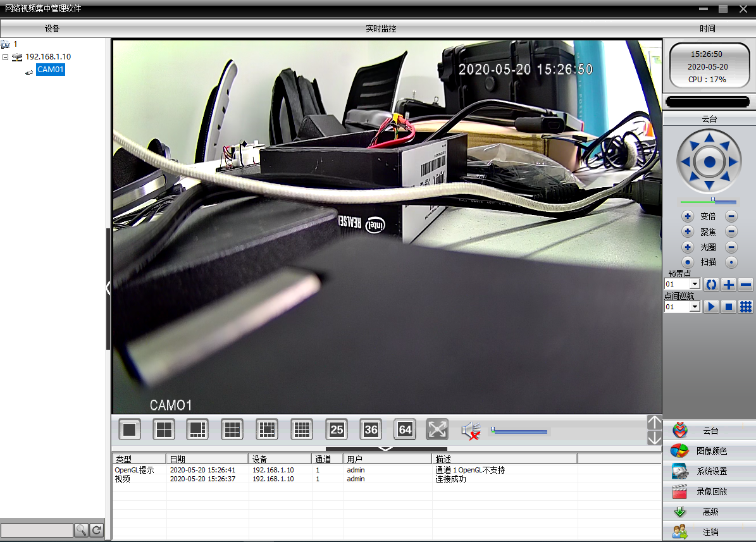Pan PTZ camera left
This screenshot has width=756, height=542.
686,162
